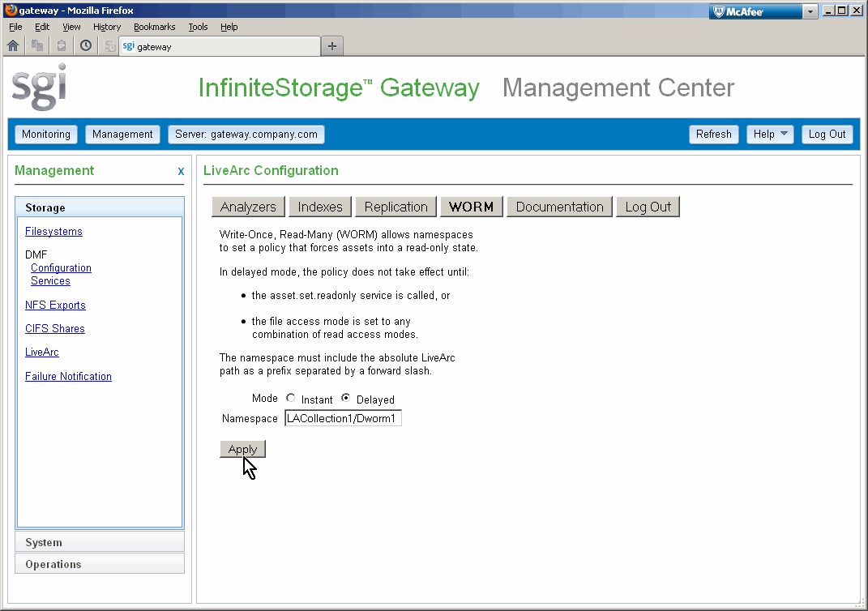Expand the System section
868x611 pixels.
[100, 542]
